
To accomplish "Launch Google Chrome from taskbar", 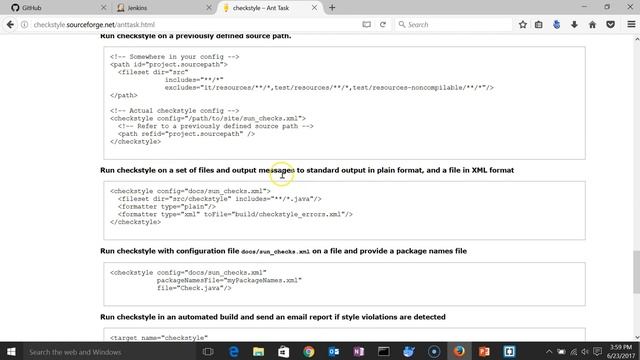I will tap(309, 351).
